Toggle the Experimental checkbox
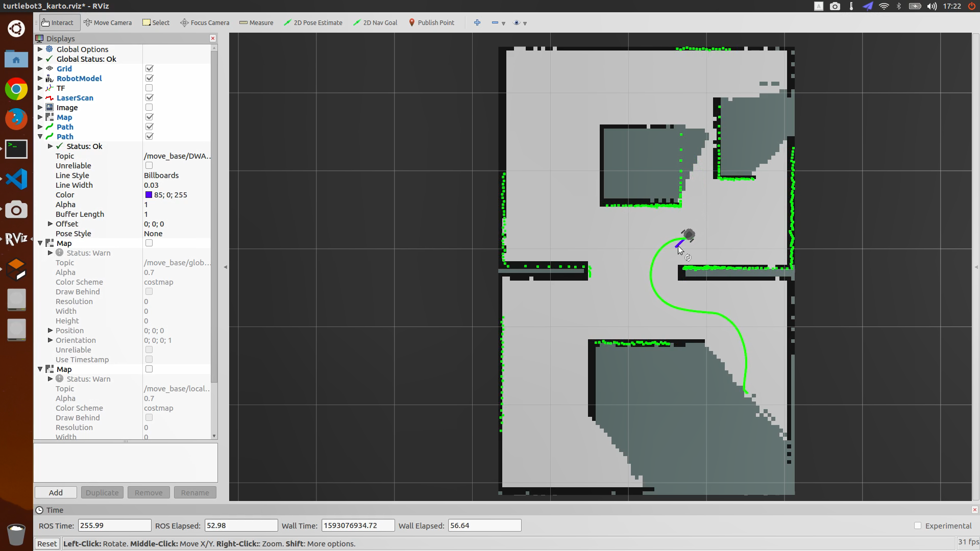The height and width of the screenshot is (551, 980). [x=917, y=525]
